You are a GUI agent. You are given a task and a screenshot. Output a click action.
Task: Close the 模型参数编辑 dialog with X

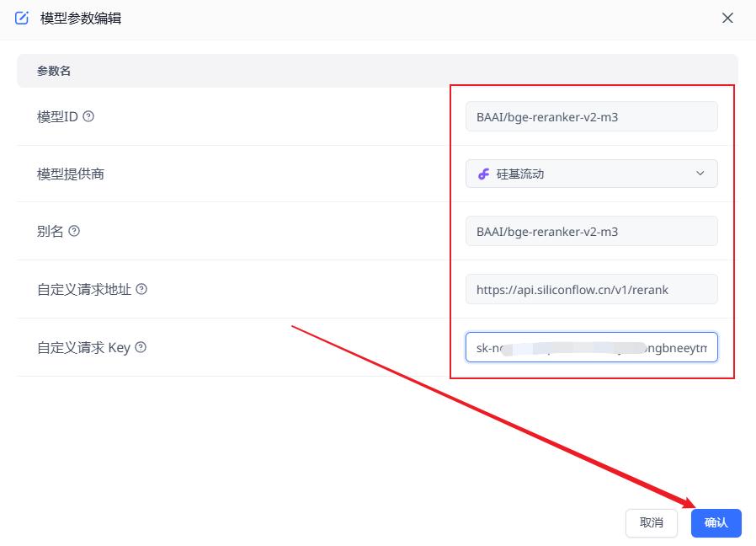click(727, 18)
